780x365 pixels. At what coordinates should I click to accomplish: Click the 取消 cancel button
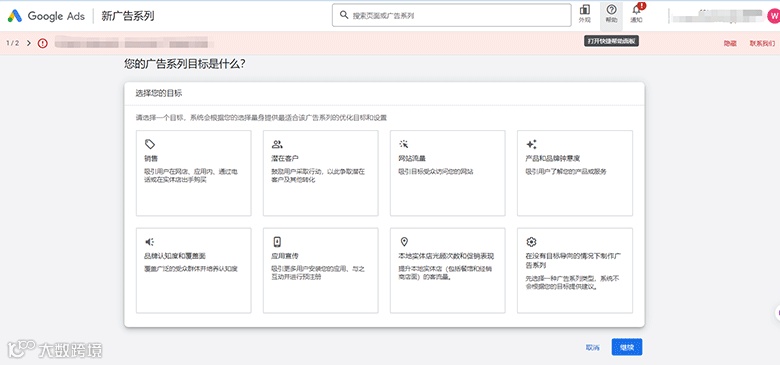pos(592,348)
